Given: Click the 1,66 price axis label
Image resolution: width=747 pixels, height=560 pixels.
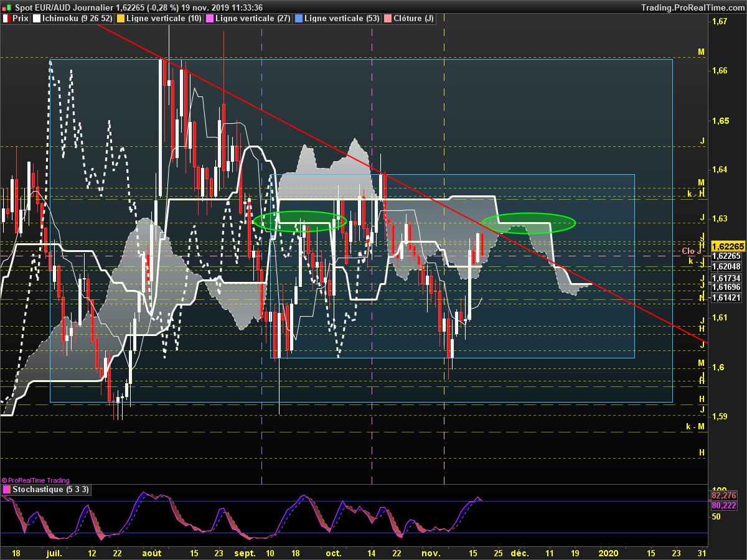Looking at the screenshot, I should pyautogui.click(x=719, y=71).
